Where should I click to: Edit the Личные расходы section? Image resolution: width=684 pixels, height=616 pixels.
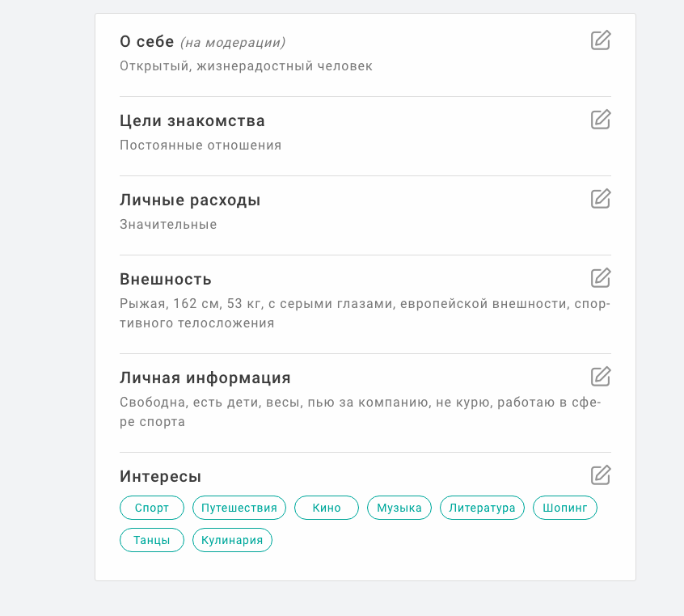point(601,199)
